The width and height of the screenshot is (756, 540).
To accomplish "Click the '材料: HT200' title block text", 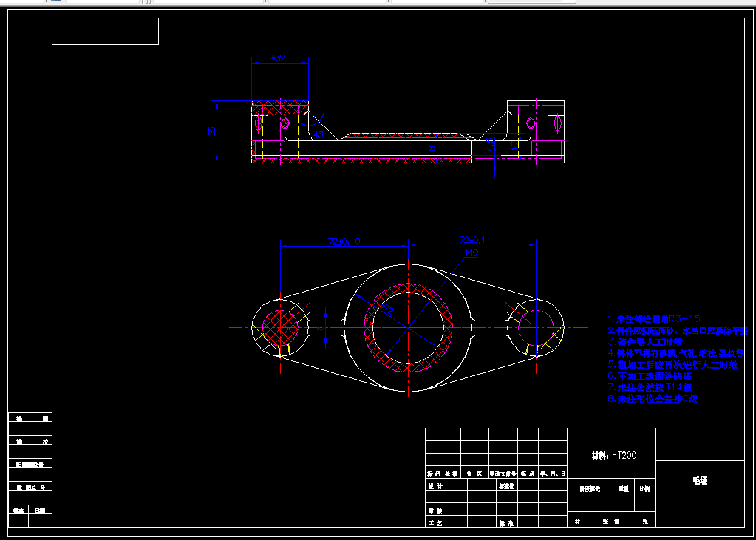I will coord(614,456).
